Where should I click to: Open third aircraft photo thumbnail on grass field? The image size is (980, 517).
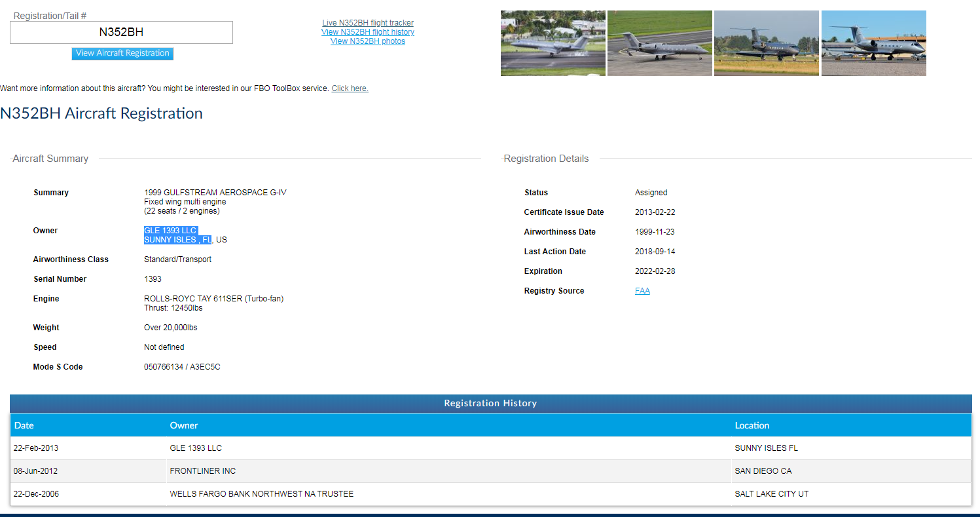point(767,43)
